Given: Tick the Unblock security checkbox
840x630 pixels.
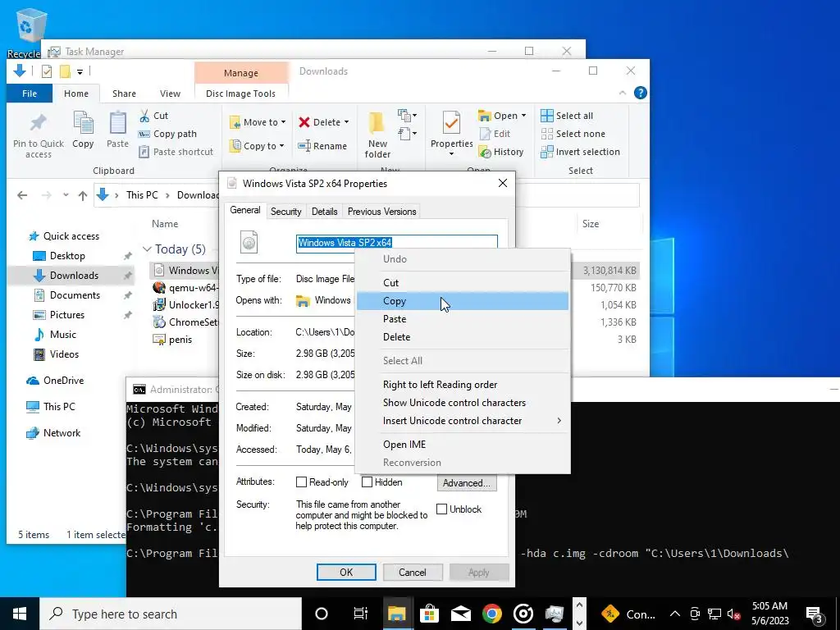Looking at the screenshot, I should [x=442, y=509].
